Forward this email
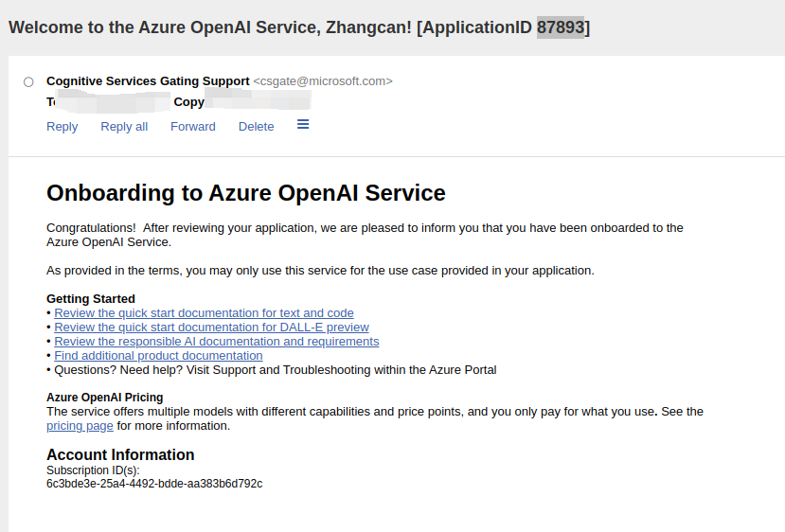 point(193,127)
